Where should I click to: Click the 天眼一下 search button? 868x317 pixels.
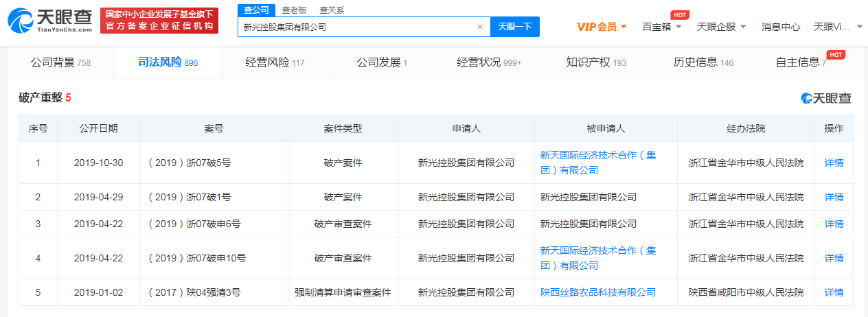coord(514,27)
